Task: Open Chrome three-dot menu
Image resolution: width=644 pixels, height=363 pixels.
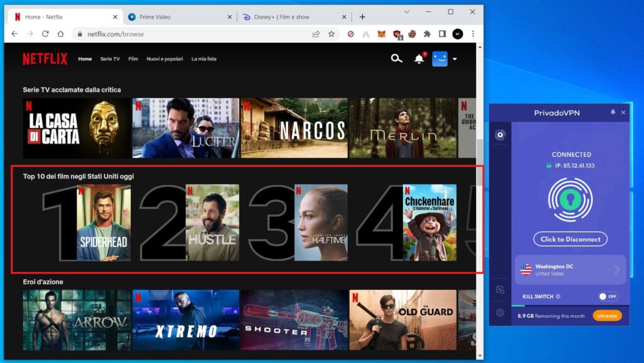Action: [473, 34]
